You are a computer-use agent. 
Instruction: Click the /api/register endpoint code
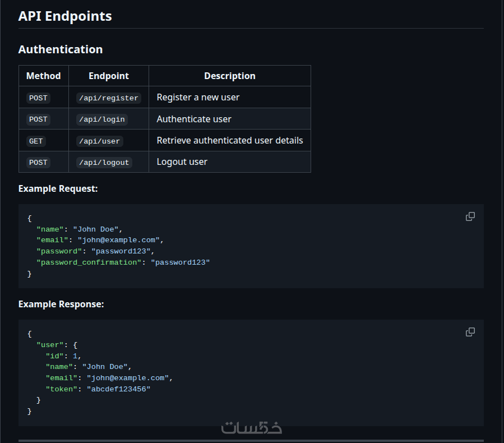109,98
